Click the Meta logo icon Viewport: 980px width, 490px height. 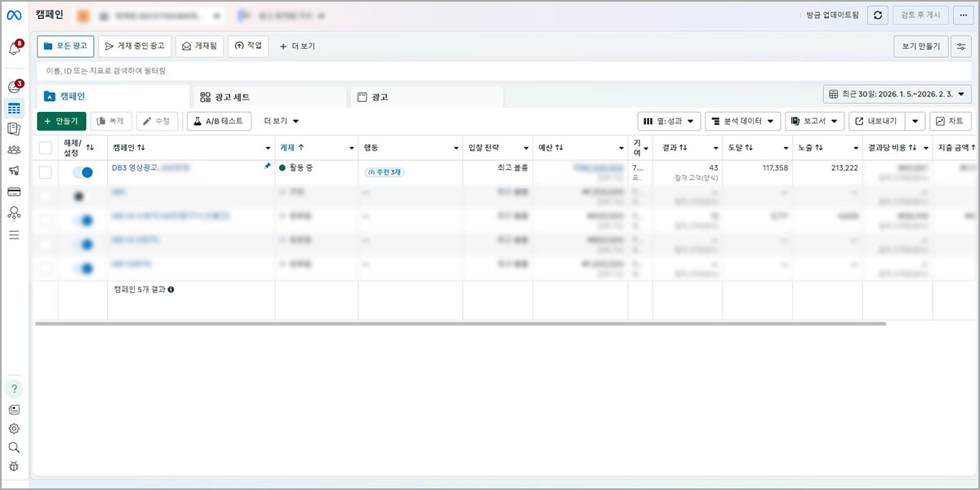coord(14,15)
